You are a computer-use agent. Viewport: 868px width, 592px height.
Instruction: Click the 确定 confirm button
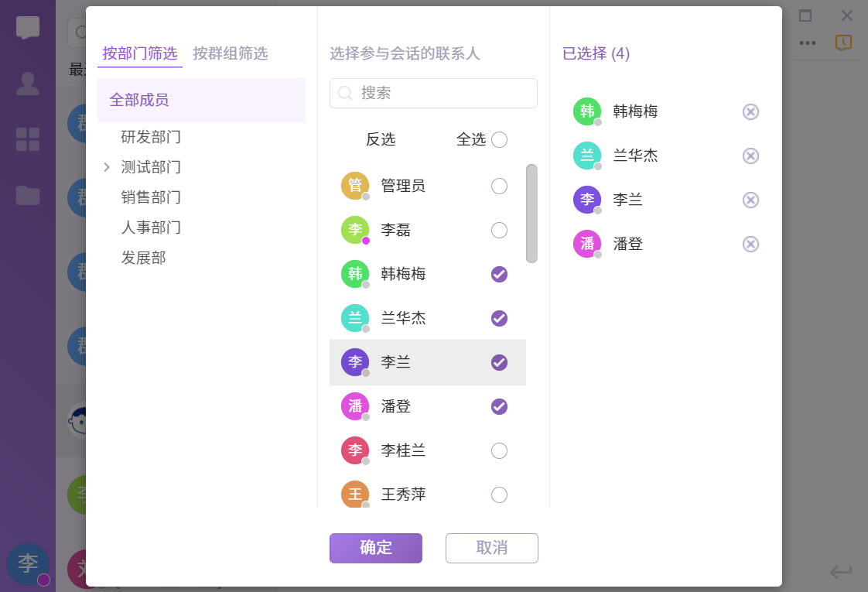[376, 548]
